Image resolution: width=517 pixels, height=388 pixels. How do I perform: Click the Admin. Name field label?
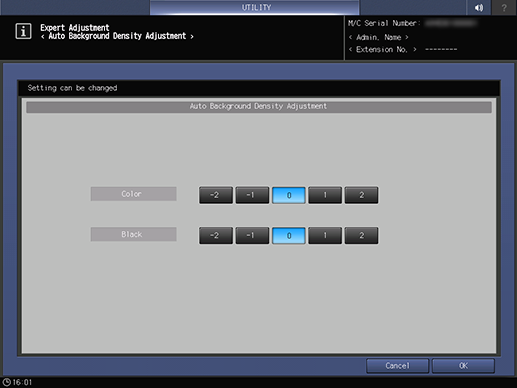point(378,37)
